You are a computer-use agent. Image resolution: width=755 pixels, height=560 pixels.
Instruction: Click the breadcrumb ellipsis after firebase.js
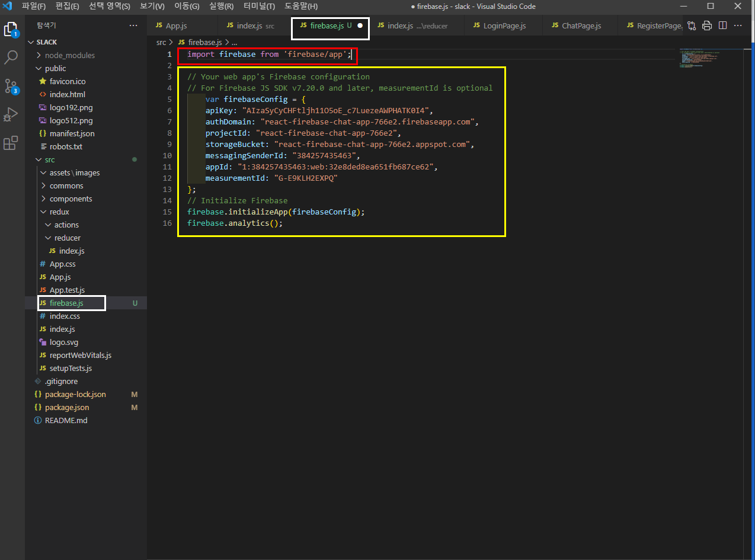tap(234, 43)
